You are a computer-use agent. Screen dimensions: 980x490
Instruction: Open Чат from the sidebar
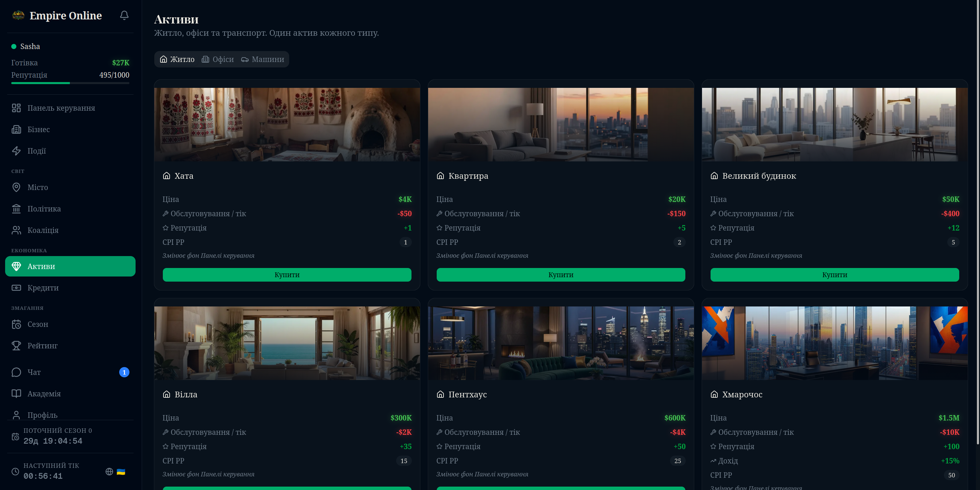34,372
